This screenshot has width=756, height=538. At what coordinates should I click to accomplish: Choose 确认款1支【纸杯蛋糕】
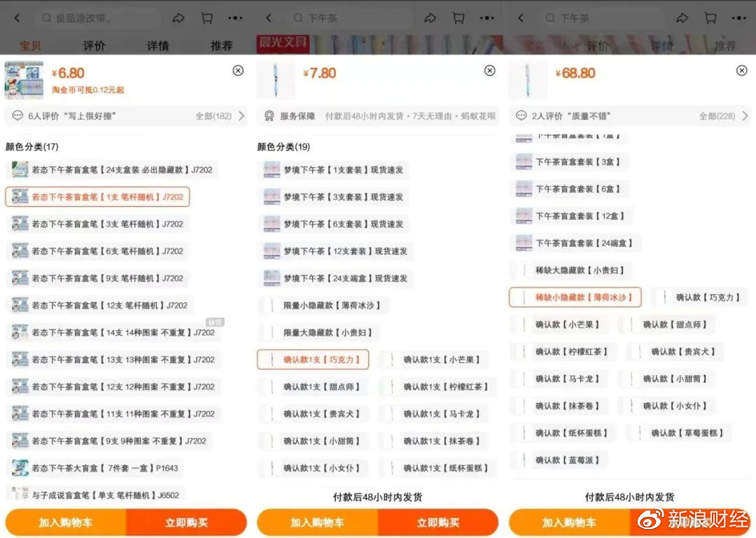click(437, 467)
